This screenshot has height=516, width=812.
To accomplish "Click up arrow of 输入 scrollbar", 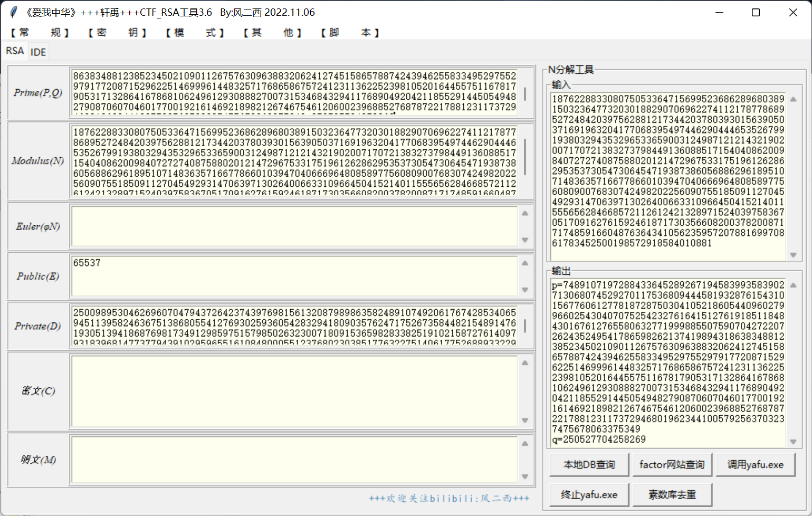I will pos(793,99).
